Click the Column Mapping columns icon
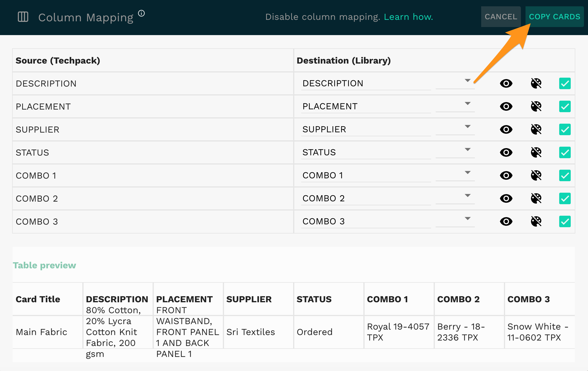This screenshot has width=588, height=371. [x=23, y=17]
